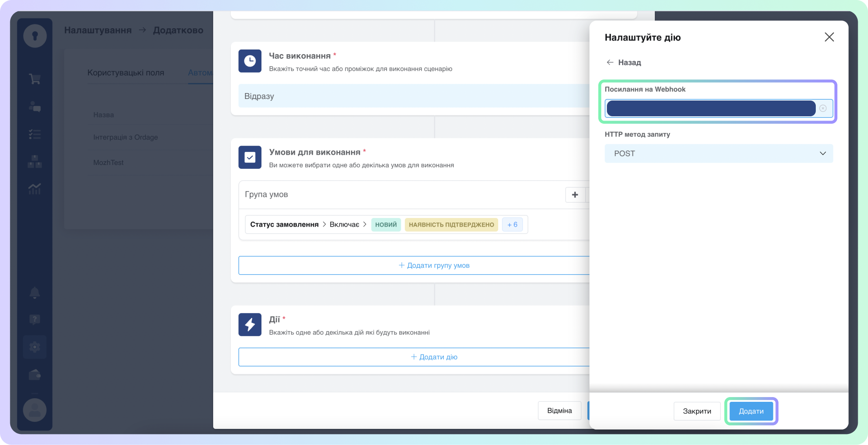Open the notifications bell icon
This screenshot has height=445, width=868.
(x=35, y=293)
